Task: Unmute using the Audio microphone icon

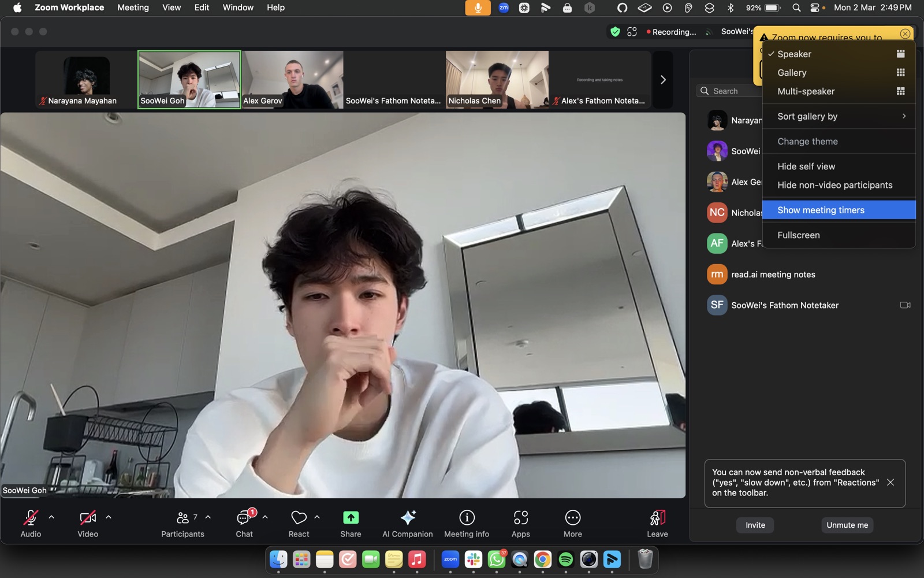Action: click(31, 517)
